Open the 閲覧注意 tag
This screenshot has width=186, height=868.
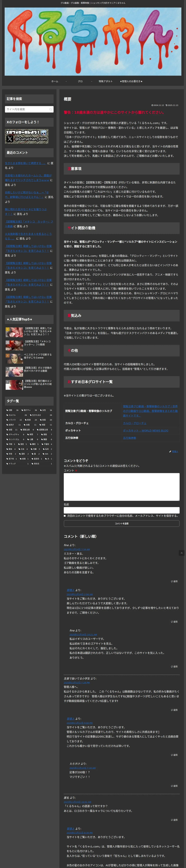pyautogui.click(x=27, y=430)
